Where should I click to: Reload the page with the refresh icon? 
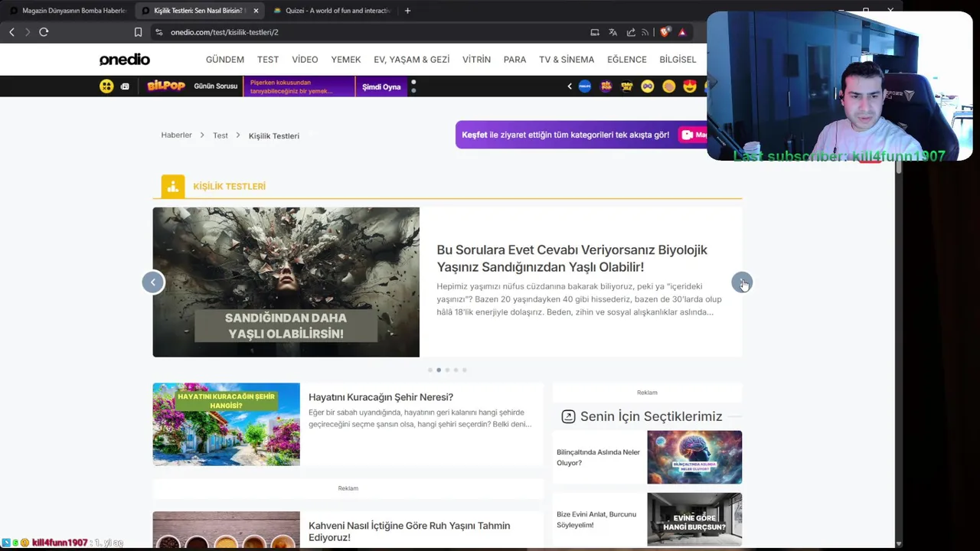[44, 32]
